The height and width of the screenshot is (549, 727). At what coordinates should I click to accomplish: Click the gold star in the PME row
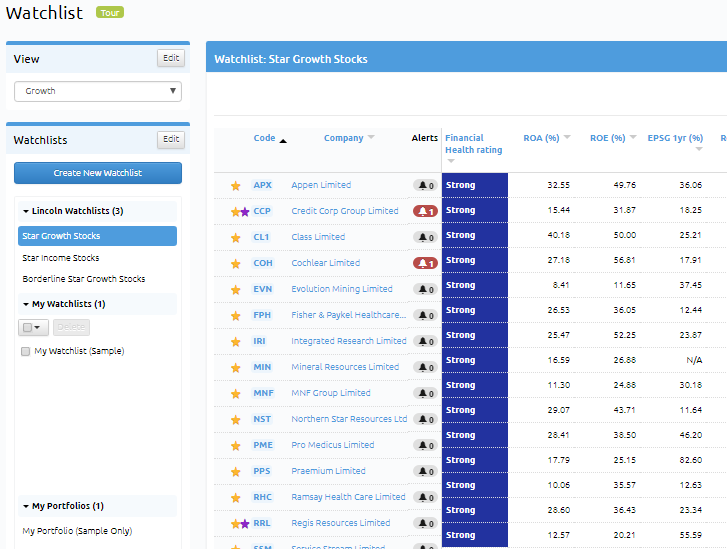coord(236,446)
